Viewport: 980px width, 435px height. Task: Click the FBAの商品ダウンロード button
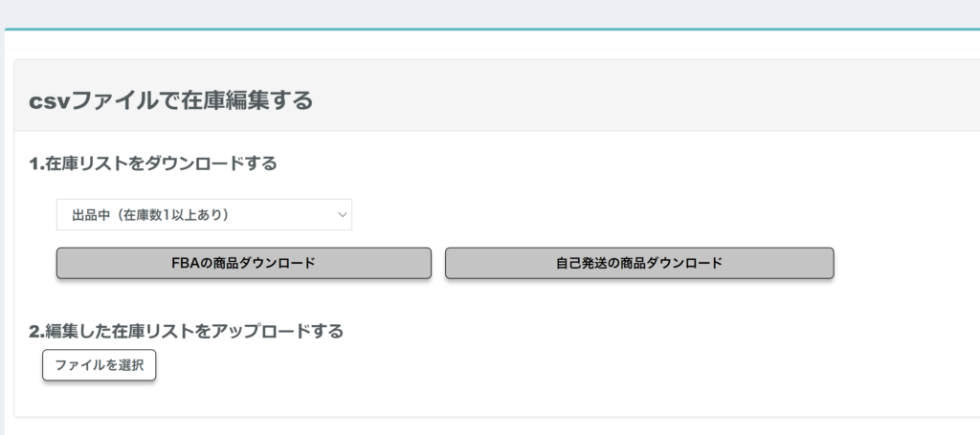243,263
